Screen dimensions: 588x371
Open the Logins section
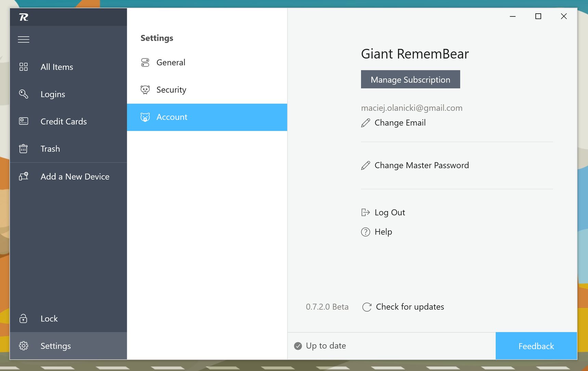(68, 94)
